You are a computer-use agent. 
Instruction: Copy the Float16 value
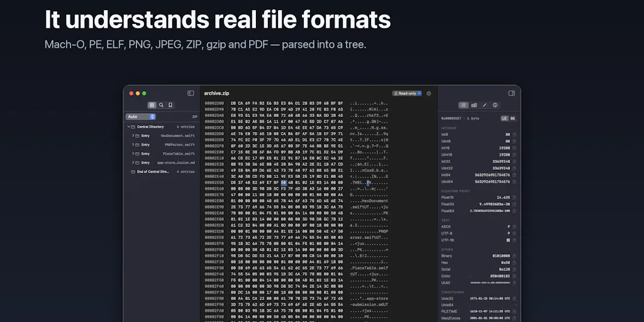coord(514,197)
